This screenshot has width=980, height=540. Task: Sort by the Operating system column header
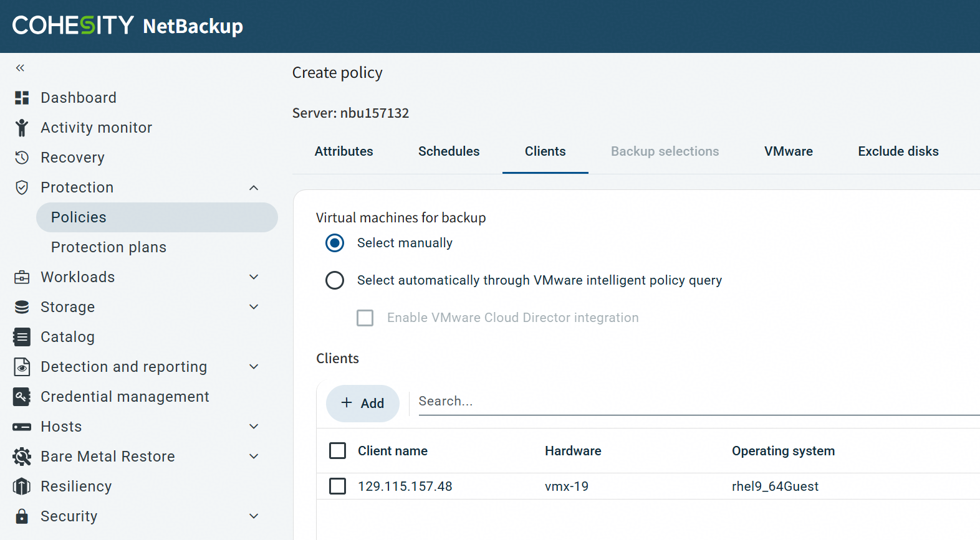(783, 451)
